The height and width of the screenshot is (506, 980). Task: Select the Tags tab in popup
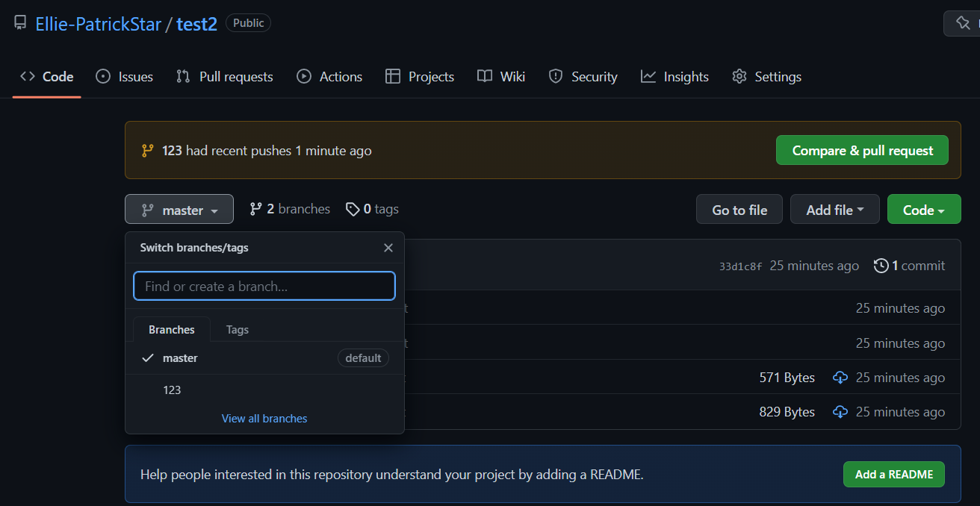tap(238, 329)
